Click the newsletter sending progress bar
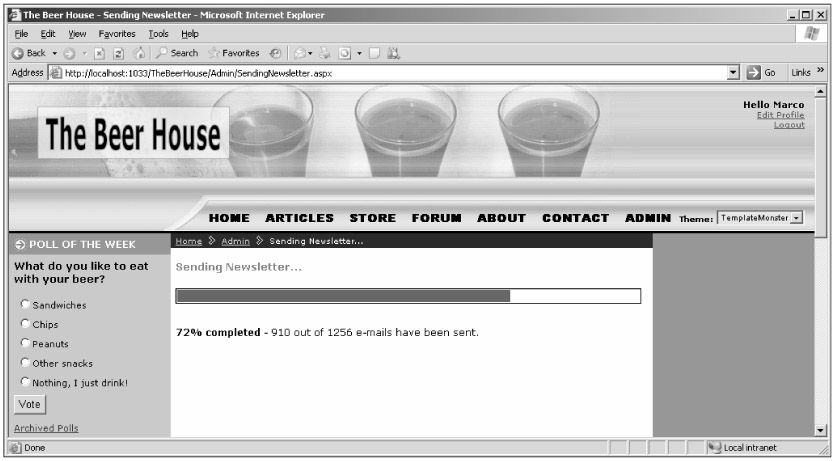 [x=408, y=295]
